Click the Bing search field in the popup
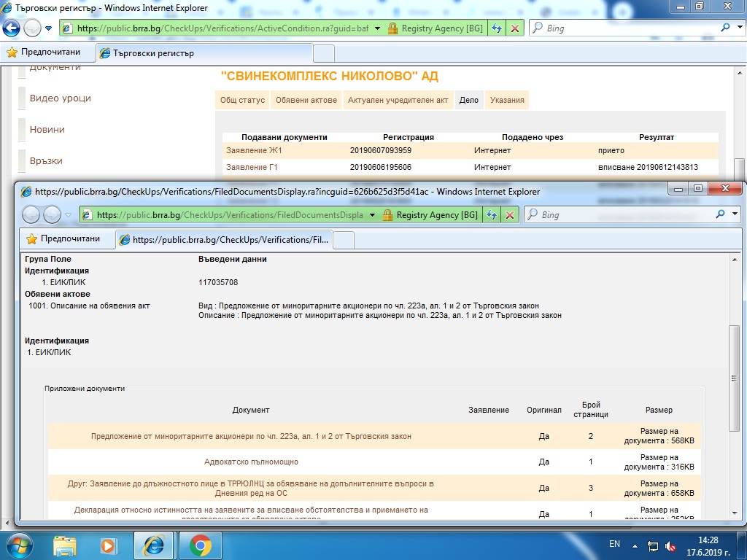Viewport: 747px width, 560px height. [627, 215]
